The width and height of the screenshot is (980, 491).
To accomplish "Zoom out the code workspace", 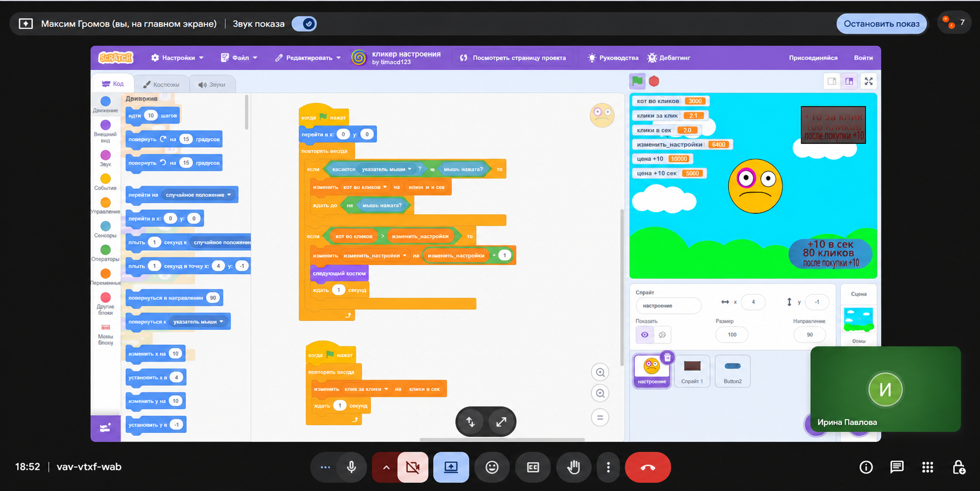I will 600,394.
